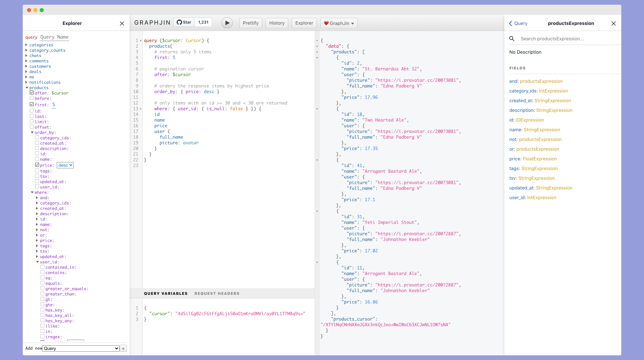Click the Run/Execute query play button
644x360 pixels.
click(x=227, y=23)
